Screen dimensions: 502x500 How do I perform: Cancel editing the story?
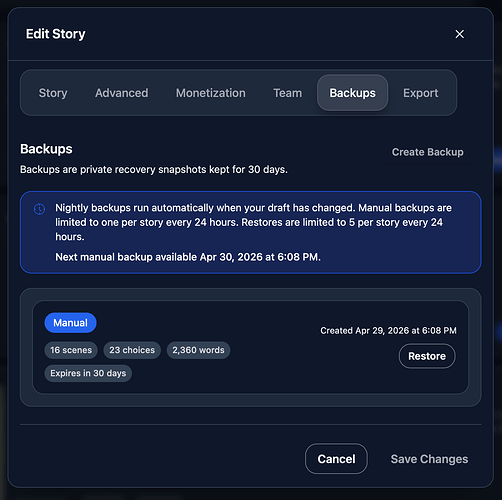[336, 459]
